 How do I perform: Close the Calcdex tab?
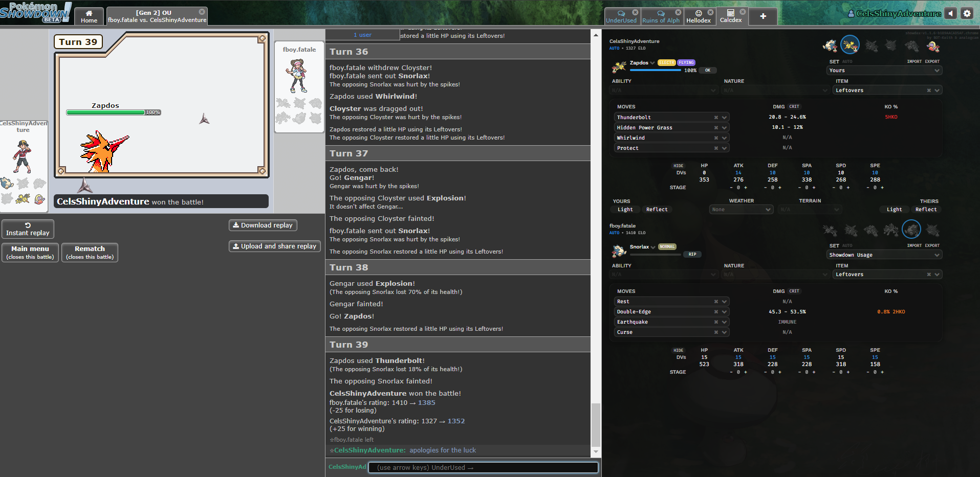click(743, 12)
